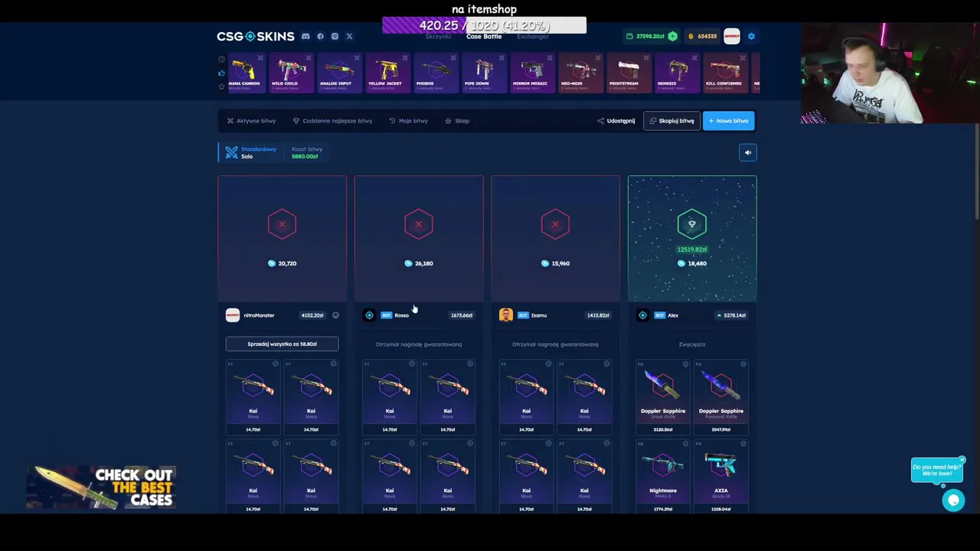Open the Instagram link icon
Viewport: 980px width, 551px height.
(335, 36)
